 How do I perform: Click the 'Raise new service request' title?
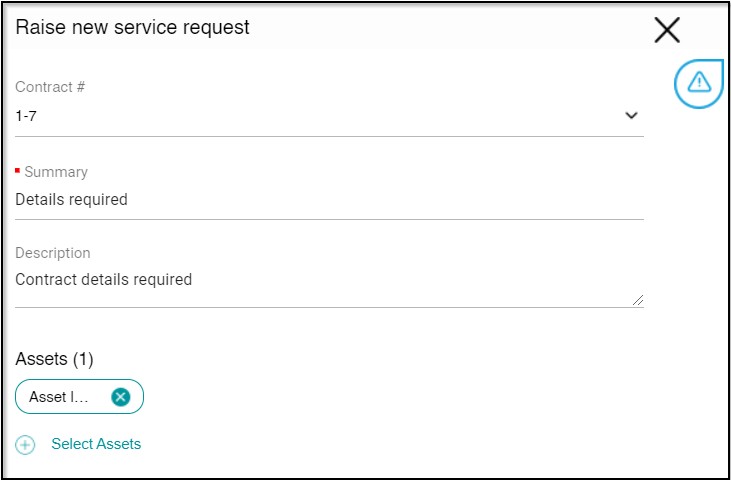[x=133, y=28]
